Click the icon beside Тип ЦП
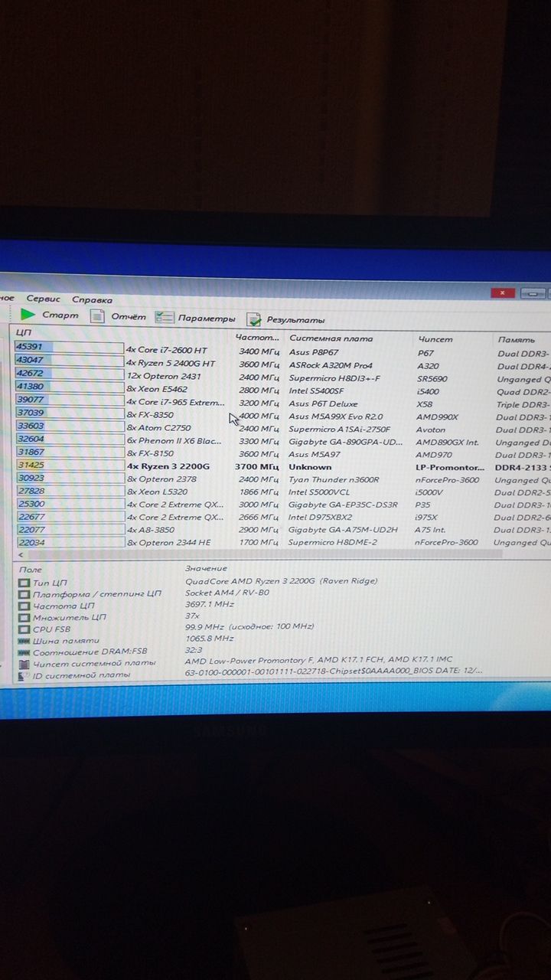 coord(24,583)
